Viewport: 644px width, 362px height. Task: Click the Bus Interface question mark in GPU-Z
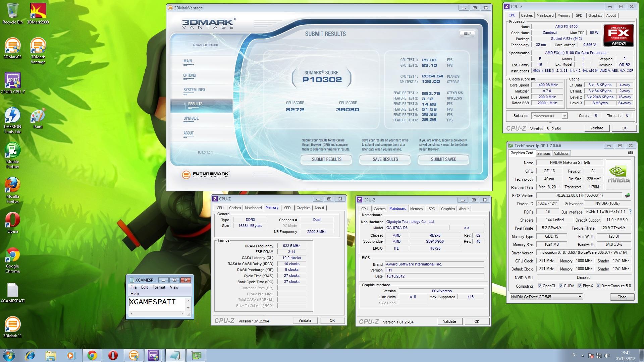(630, 212)
